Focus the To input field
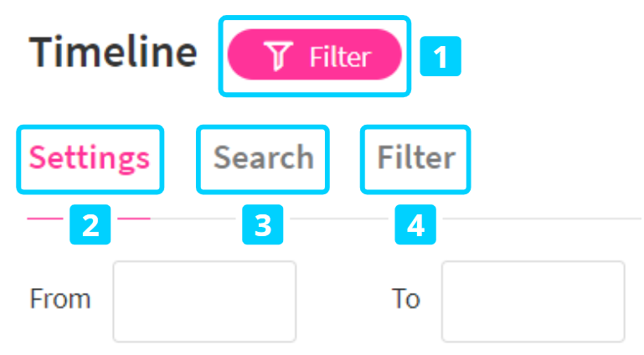The image size is (644, 355). point(533,301)
